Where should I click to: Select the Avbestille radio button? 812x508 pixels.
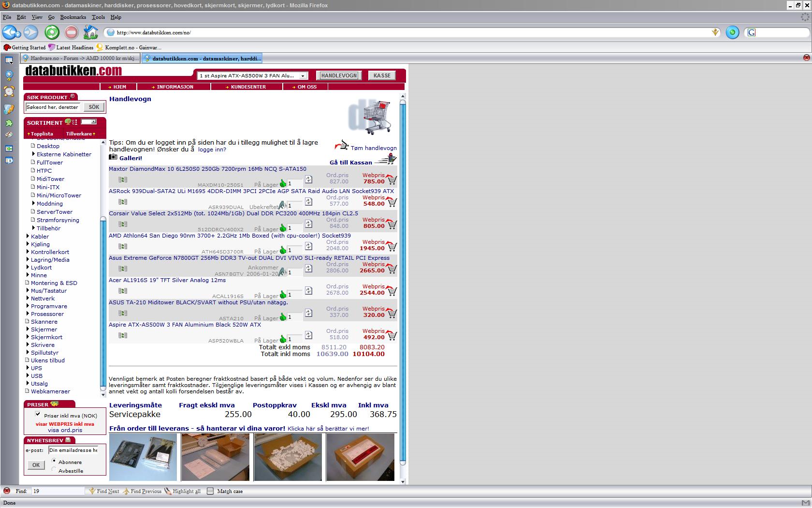(x=54, y=469)
